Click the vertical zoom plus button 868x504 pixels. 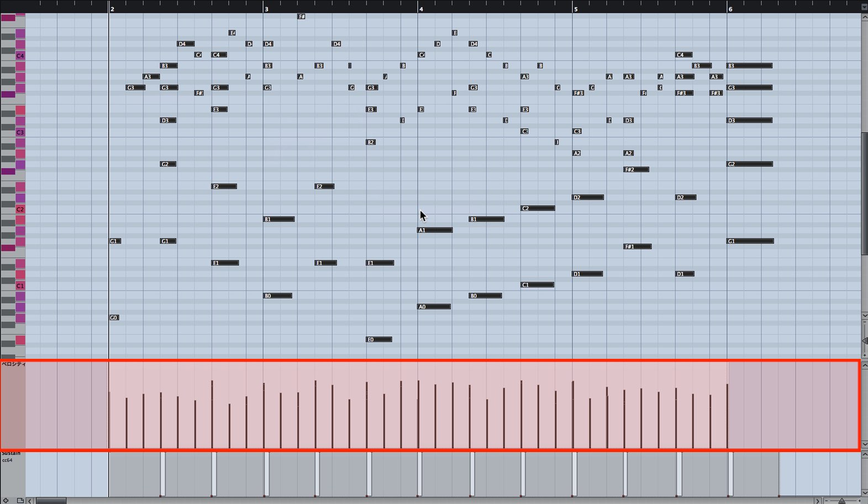(x=865, y=355)
